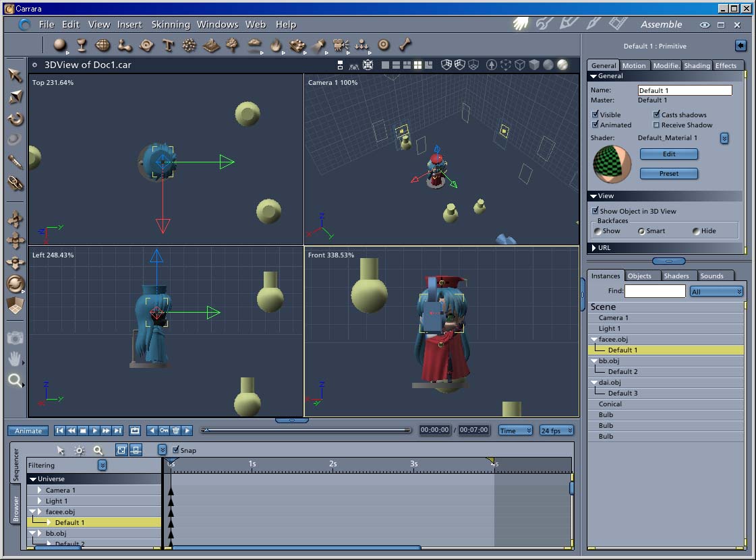This screenshot has height=560, width=756.
Task: Click the delete keyframe trash icon
Action: 175,431
